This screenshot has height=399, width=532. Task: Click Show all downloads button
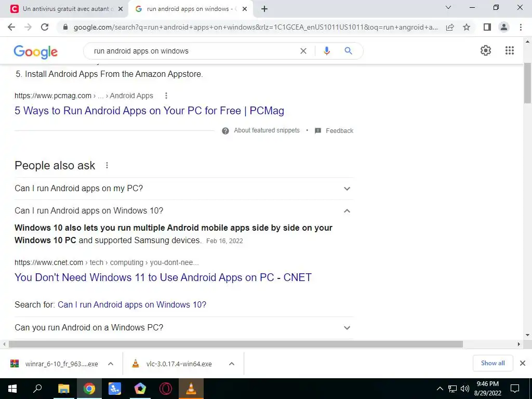tap(493, 363)
